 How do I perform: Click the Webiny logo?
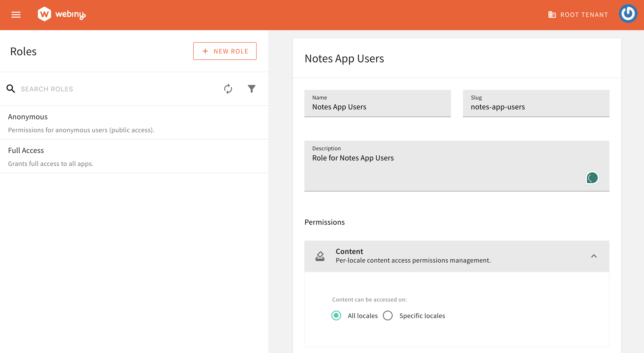(61, 14)
